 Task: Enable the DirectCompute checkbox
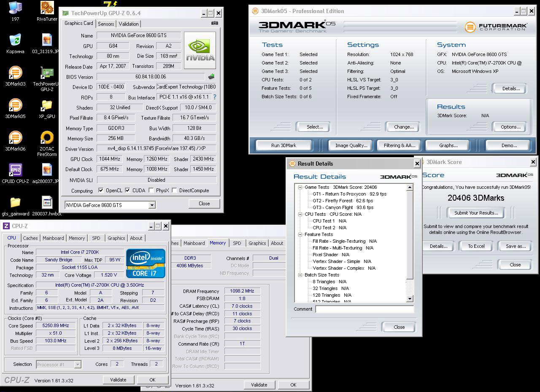click(x=174, y=191)
